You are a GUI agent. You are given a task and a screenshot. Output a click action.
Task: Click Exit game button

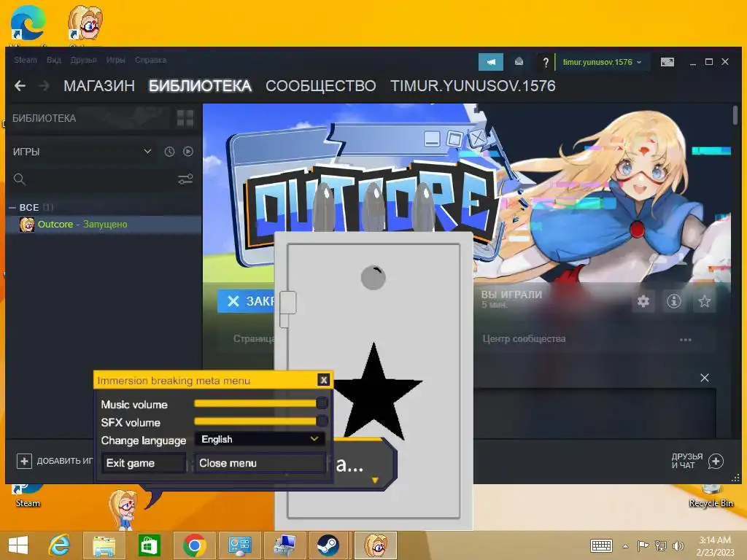[x=144, y=463]
